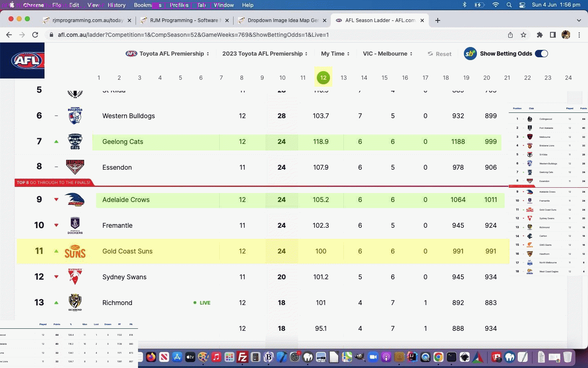Select round 18 in the round selector
Image resolution: width=588 pixels, height=368 pixels.
[445, 78]
